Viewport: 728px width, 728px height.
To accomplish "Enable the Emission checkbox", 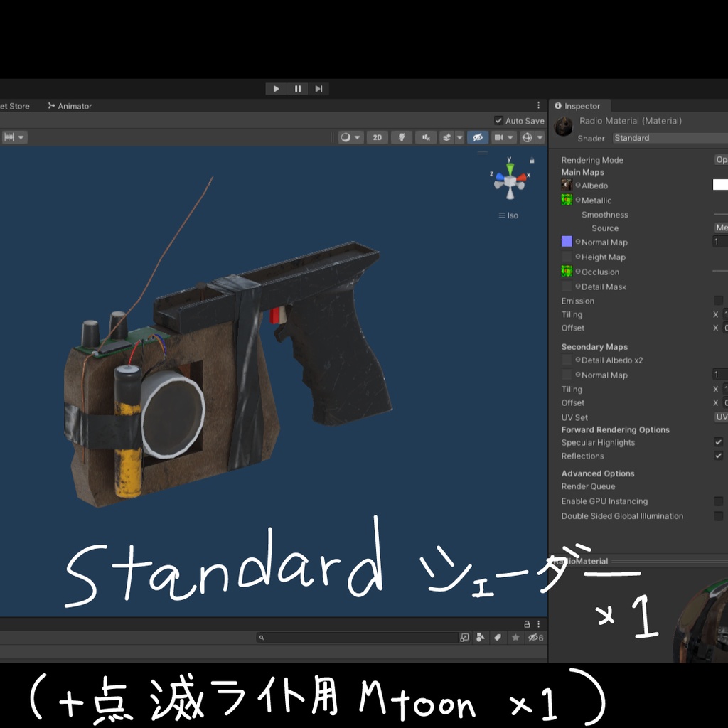I will tap(718, 301).
